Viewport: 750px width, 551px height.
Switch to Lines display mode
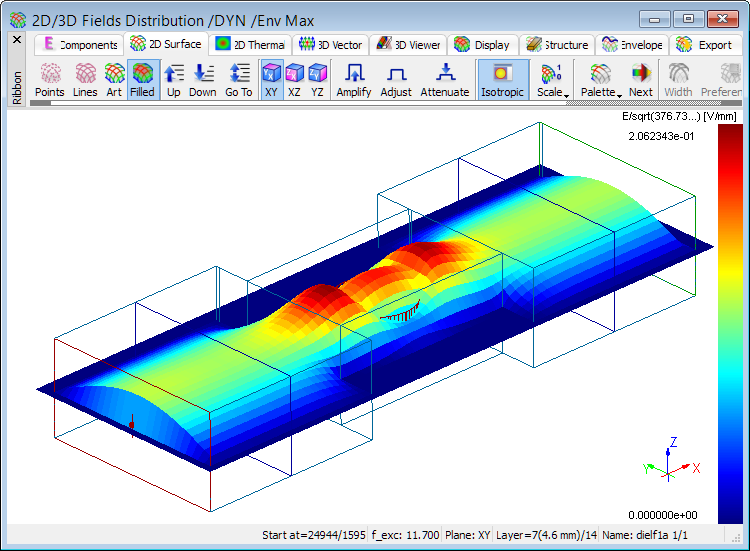[x=86, y=80]
